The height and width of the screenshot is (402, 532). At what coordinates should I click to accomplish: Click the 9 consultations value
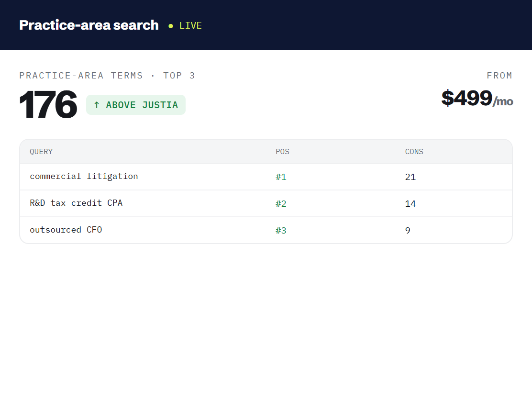click(x=408, y=231)
